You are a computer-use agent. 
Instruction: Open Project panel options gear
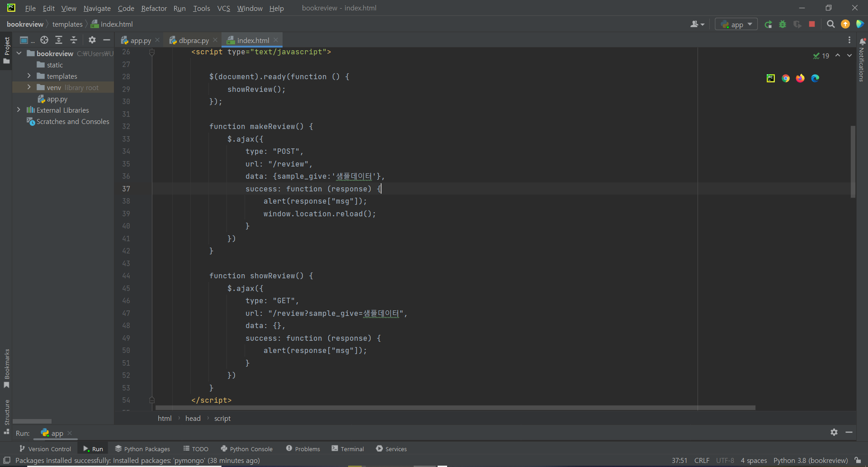tap(92, 40)
